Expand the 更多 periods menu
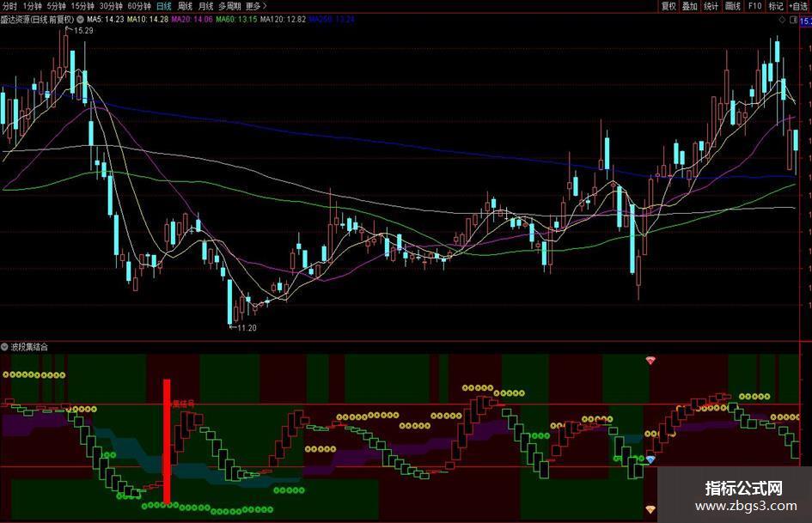The image size is (812, 523). tap(256, 6)
